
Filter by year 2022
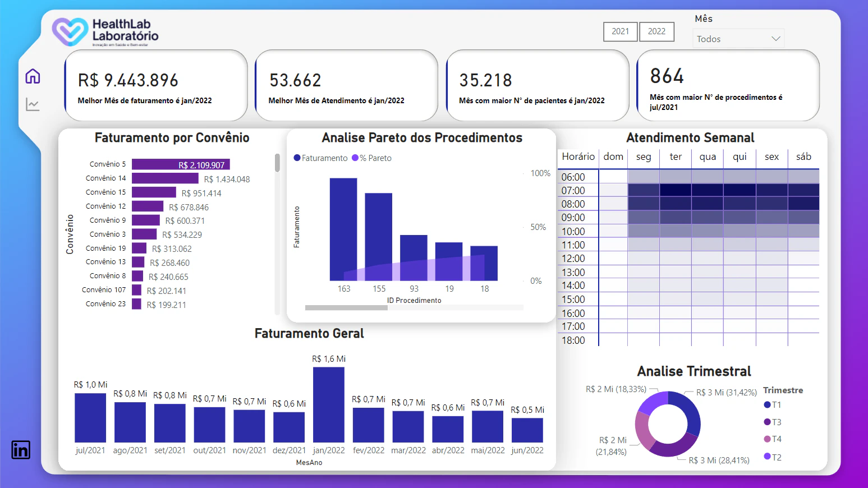point(657,31)
